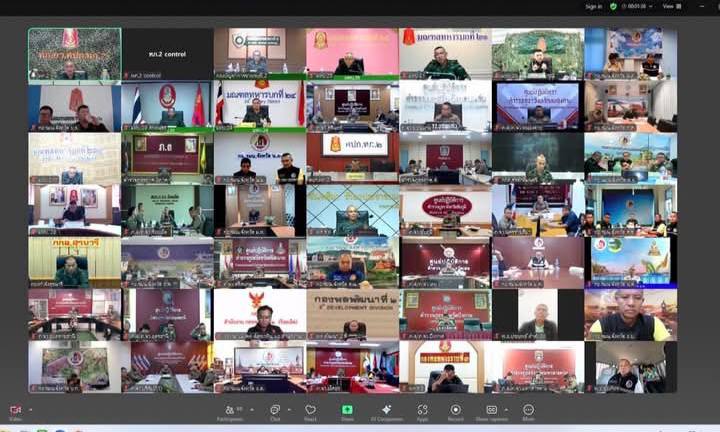Expand the arrow next to Video
Screen dimensions: 720x432
pos(30,410)
